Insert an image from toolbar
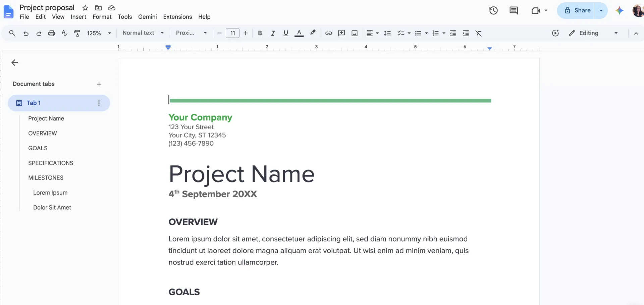 click(355, 33)
